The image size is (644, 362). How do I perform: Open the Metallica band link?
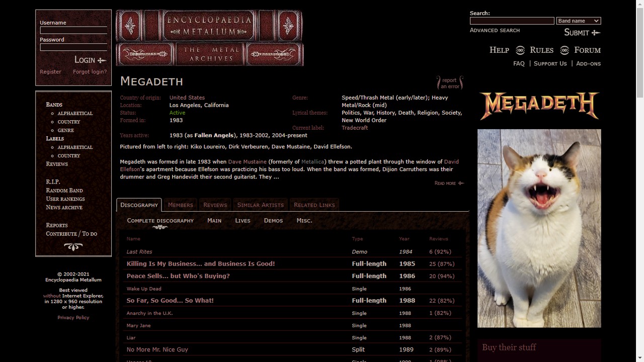[x=313, y=162]
